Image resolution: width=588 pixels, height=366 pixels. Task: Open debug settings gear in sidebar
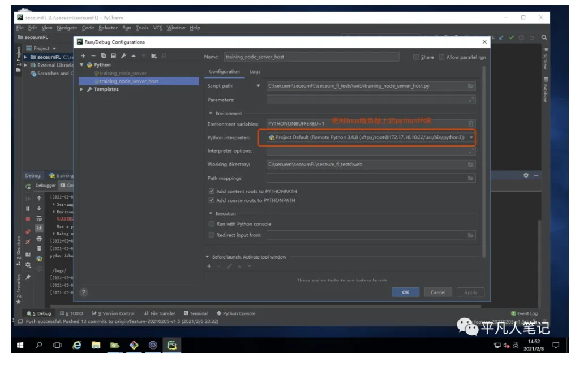(x=28, y=265)
